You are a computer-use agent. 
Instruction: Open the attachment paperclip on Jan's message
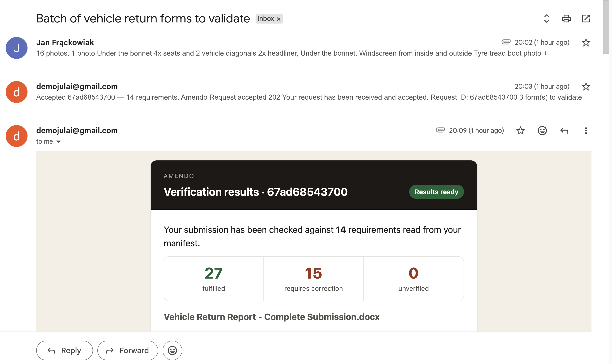(506, 42)
